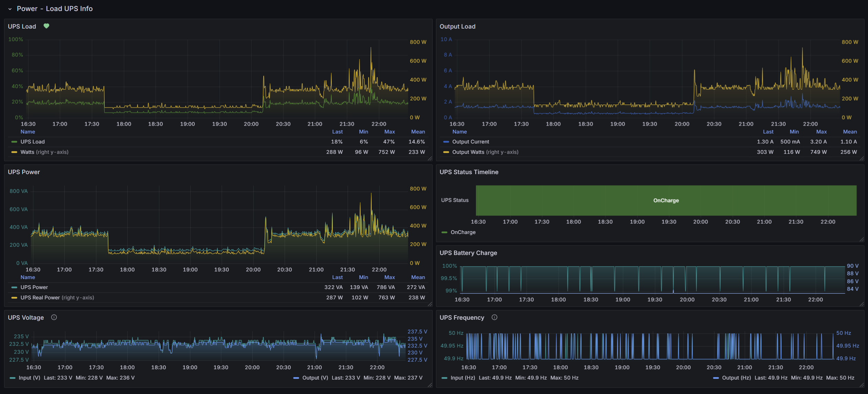Click the Output (Hz) legend label

point(736,378)
